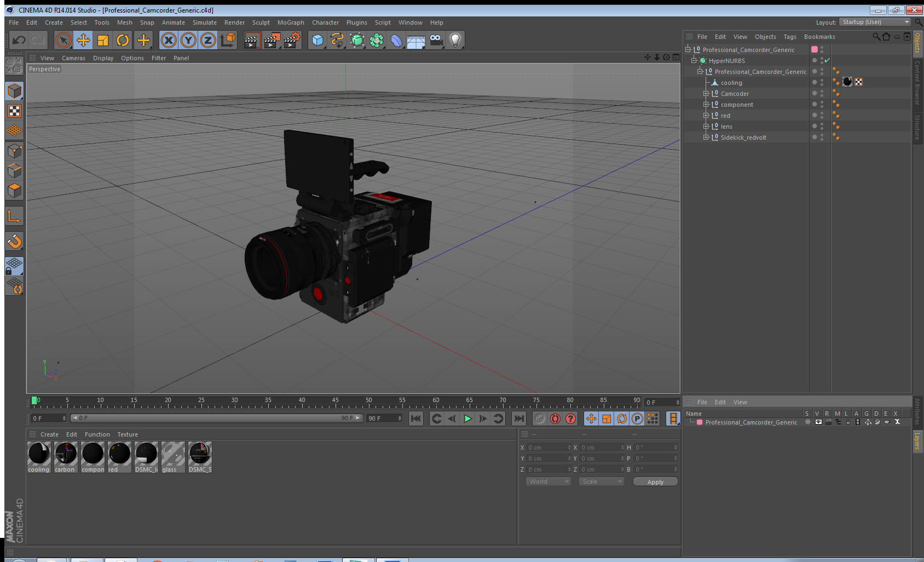924x562 pixels.
Task: Toggle the Z axis lock
Action: click(208, 40)
